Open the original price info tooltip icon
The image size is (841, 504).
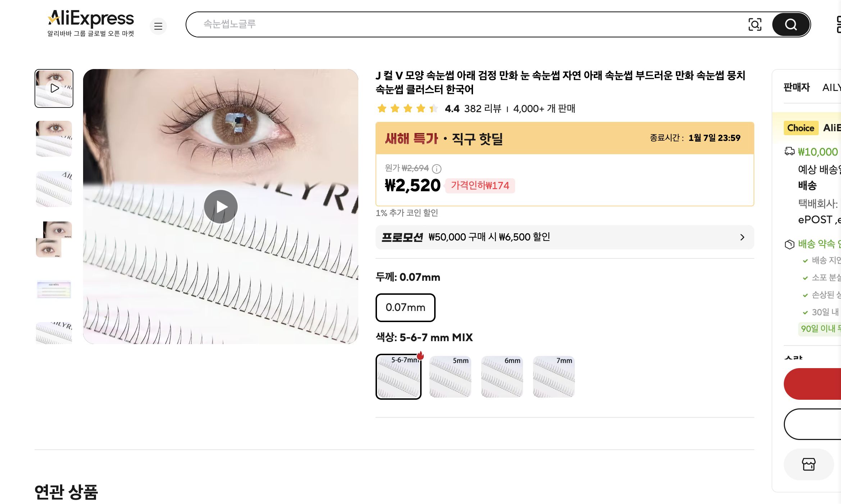436,169
